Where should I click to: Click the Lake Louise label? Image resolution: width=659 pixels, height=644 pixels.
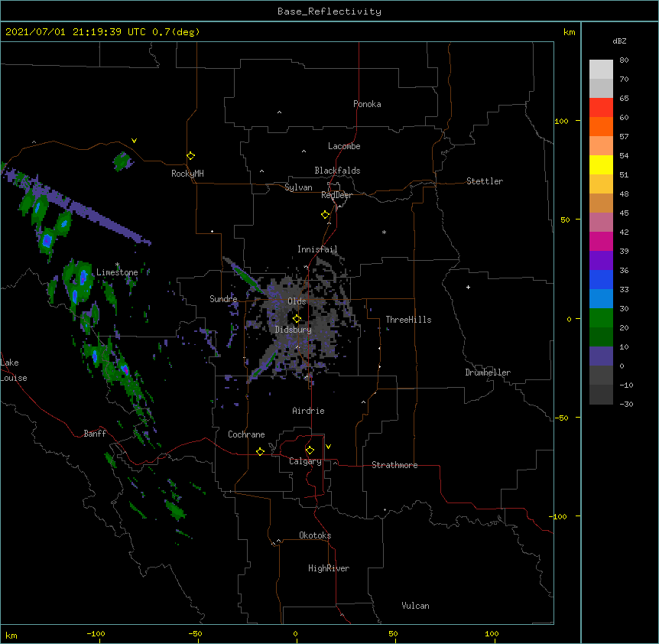(14, 370)
